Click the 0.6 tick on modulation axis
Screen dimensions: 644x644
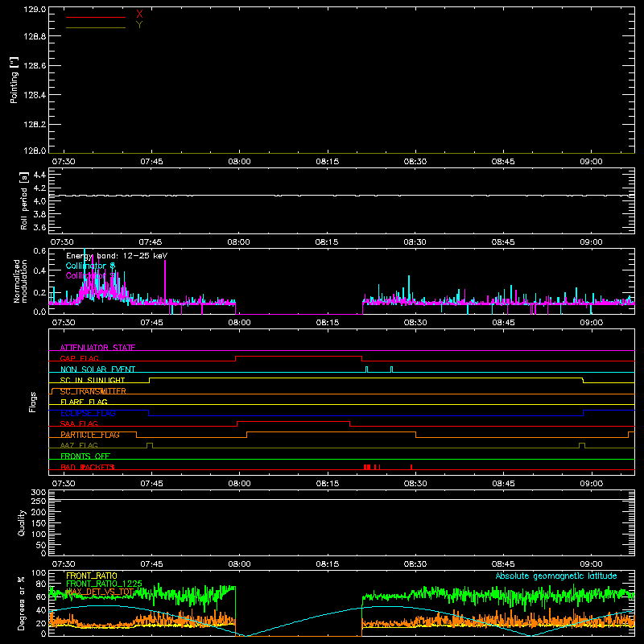pos(39,251)
